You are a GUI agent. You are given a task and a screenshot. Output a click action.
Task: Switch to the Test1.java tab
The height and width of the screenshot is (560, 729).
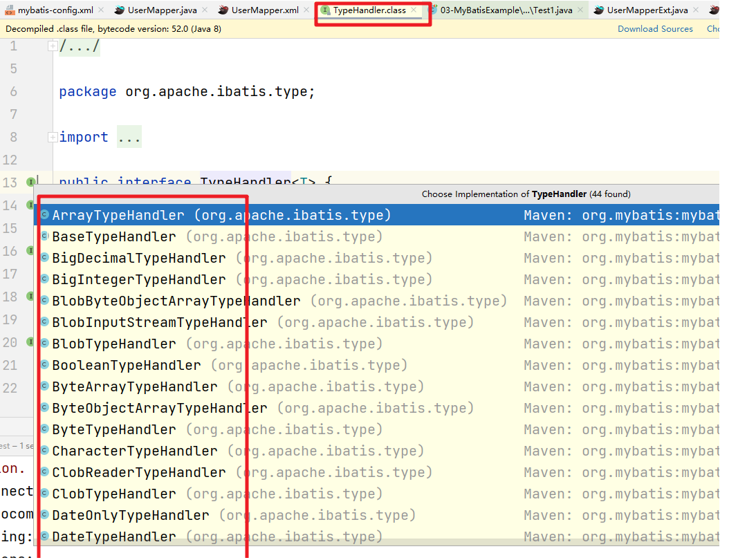(506, 10)
